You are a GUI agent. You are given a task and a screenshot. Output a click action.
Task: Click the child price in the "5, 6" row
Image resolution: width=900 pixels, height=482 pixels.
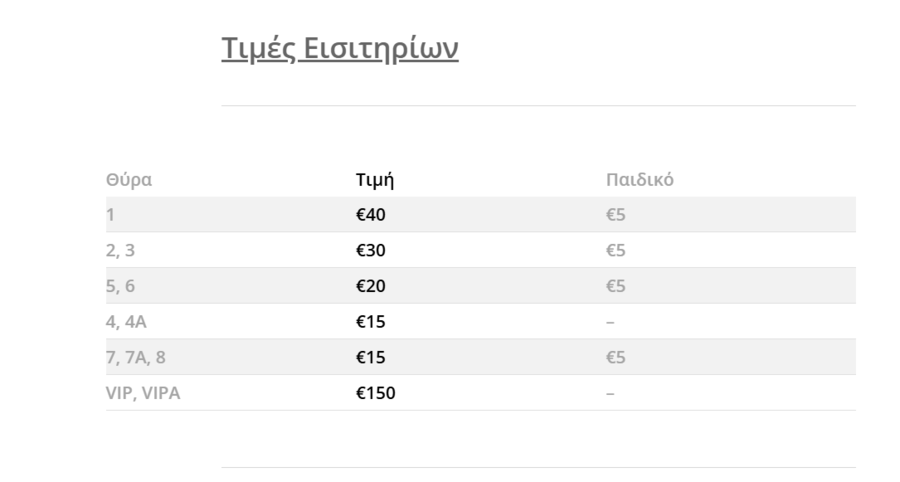point(615,286)
